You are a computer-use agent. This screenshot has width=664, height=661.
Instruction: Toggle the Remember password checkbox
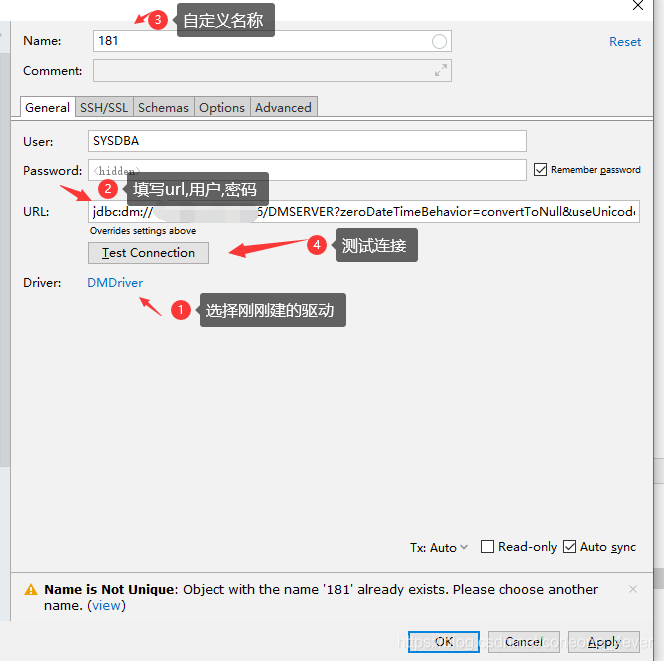540,170
